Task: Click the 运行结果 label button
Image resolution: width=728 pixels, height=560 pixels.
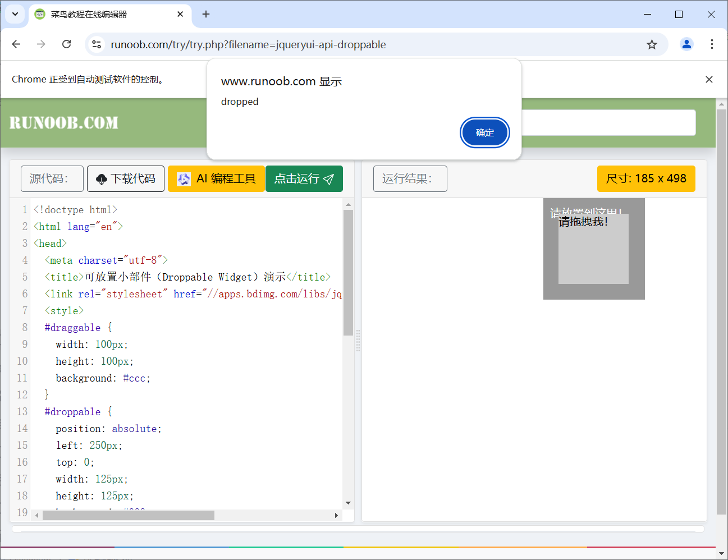Action: coord(410,178)
